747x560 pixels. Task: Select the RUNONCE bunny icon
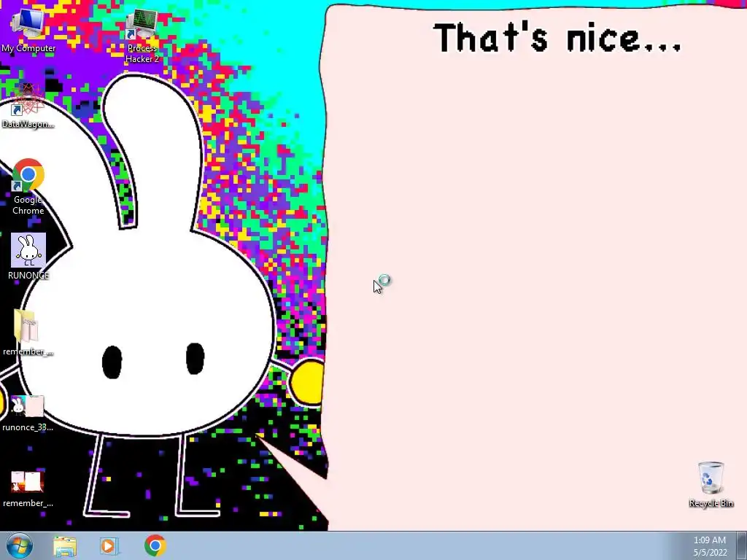pyautogui.click(x=28, y=256)
